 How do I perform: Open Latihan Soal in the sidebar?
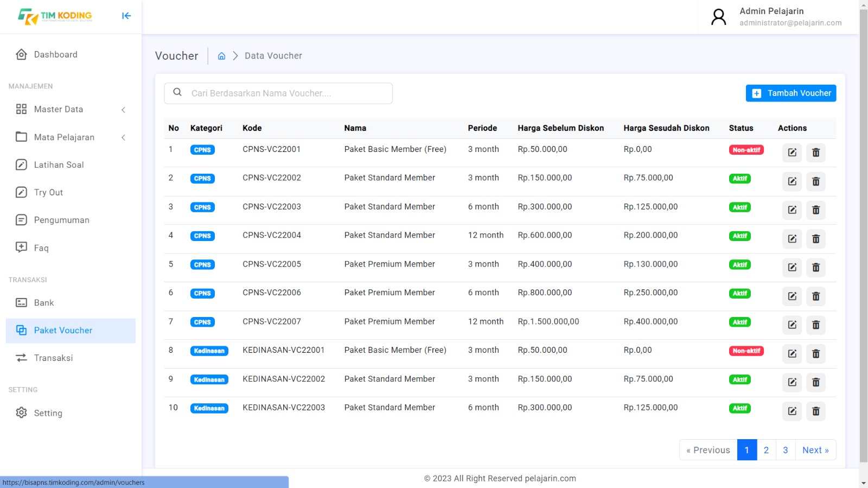click(71, 164)
